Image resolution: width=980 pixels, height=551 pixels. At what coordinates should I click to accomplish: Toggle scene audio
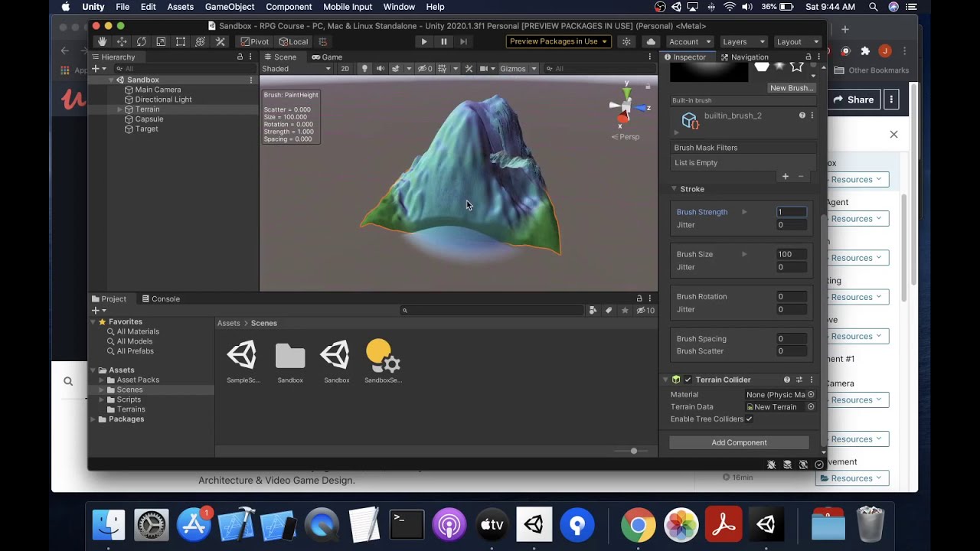click(381, 69)
